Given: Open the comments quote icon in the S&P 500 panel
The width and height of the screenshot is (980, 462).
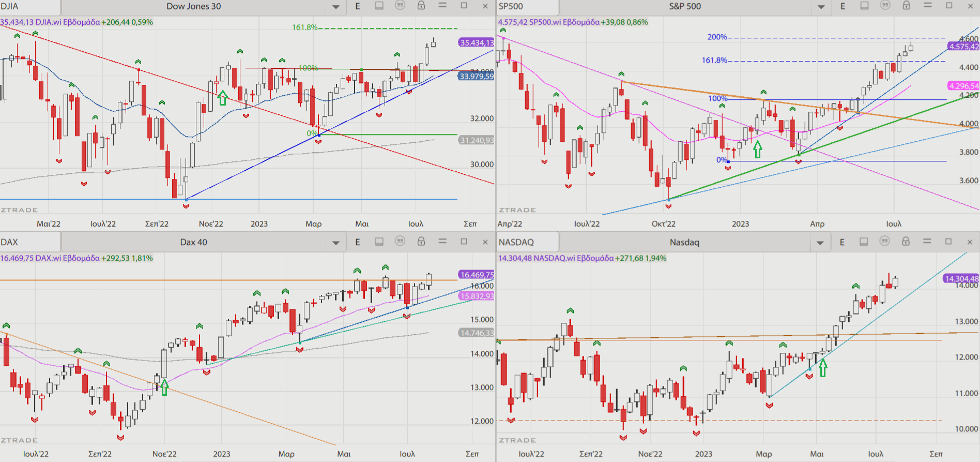Looking at the screenshot, I should click(885, 6).
